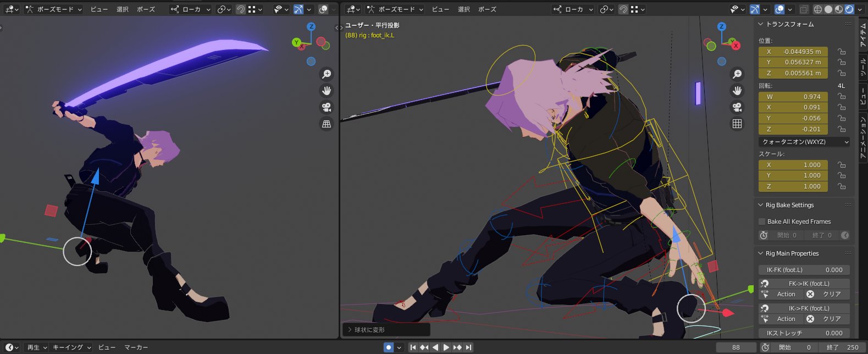Image resolution: width=868 pixels, height=354 pixels.
Task: Collapse the Rig Bake Settings panel
Action: (760, 205)
